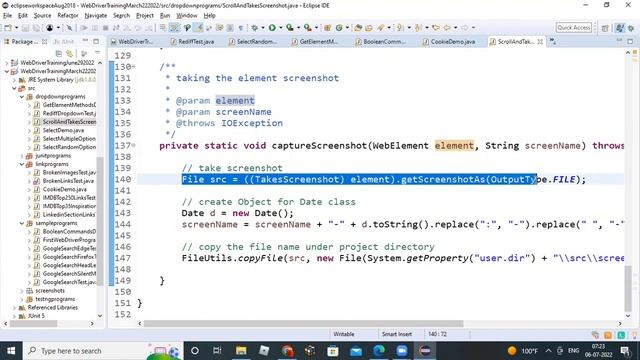
Task: Click the Open Perspective icon
Action: pos(605,28)
